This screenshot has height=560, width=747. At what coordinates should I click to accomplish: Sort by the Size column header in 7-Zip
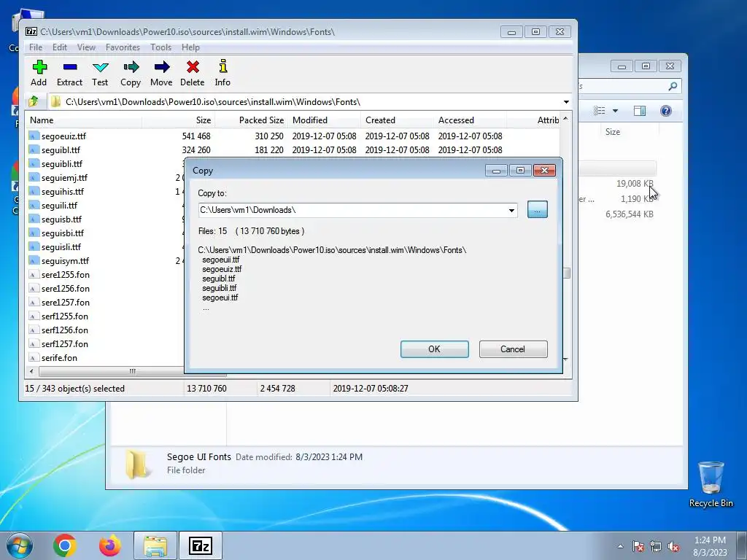(x=179, y=120)
